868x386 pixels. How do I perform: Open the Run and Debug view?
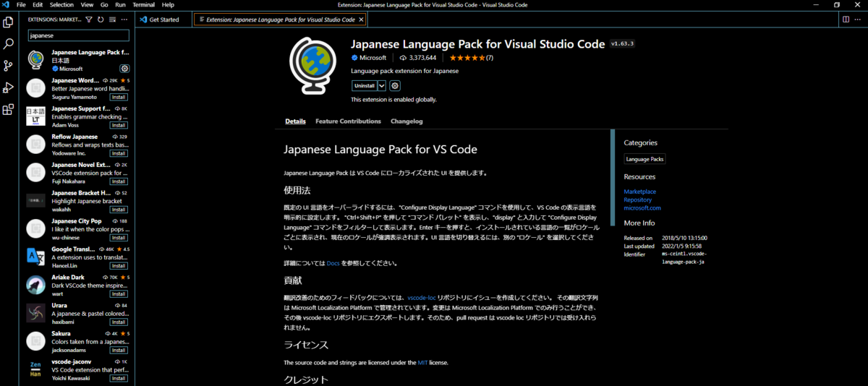[x=8, y=87]
